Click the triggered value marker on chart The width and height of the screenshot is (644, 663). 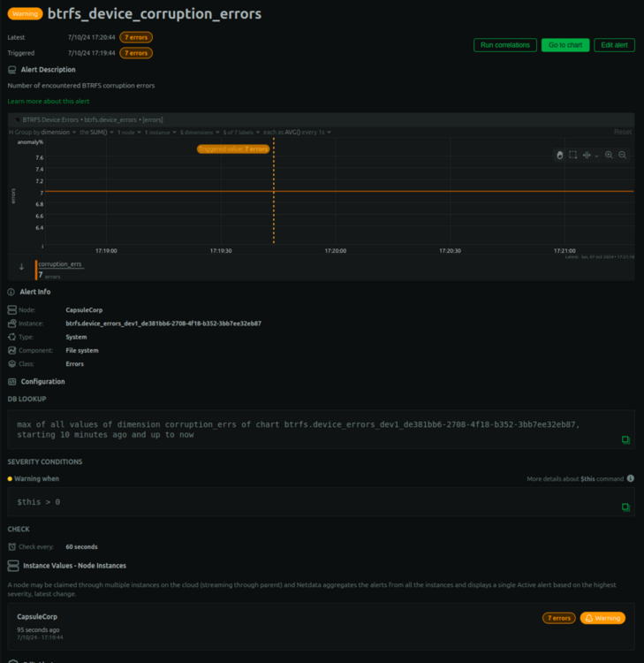[x=233, y=149]
